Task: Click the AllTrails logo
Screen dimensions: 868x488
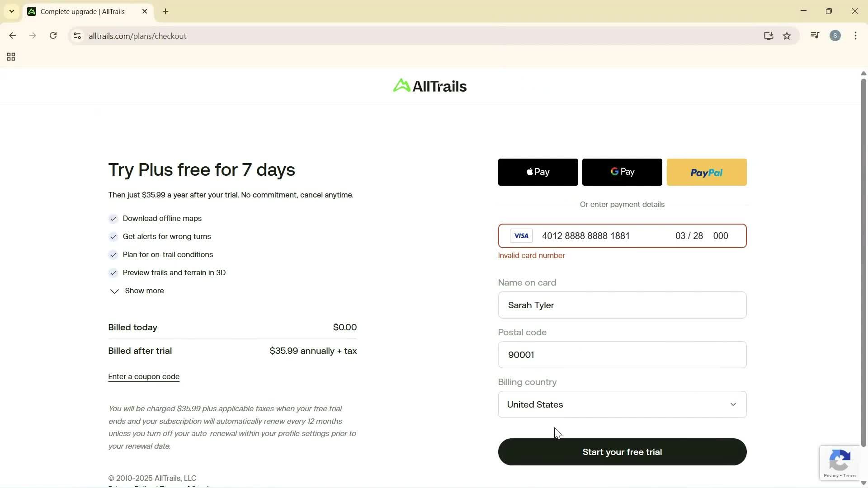Action: coord(429,86)
